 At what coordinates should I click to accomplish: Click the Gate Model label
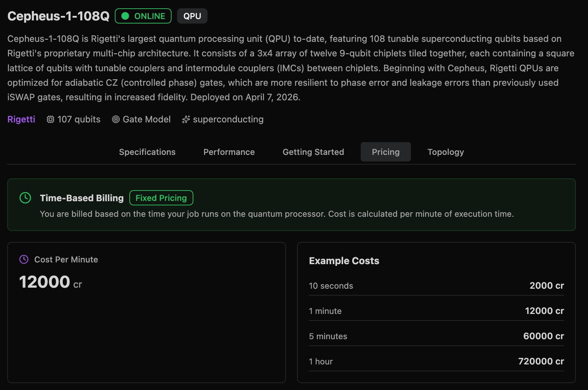(x=147, y=119)
